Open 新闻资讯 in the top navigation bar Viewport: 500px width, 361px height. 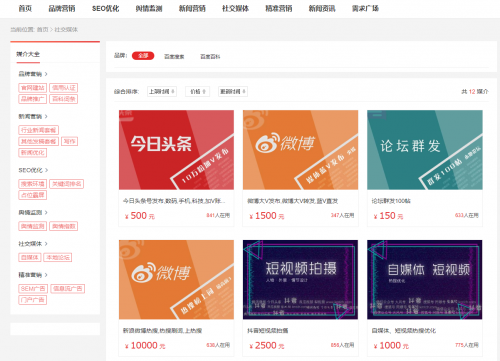[322, 8]
